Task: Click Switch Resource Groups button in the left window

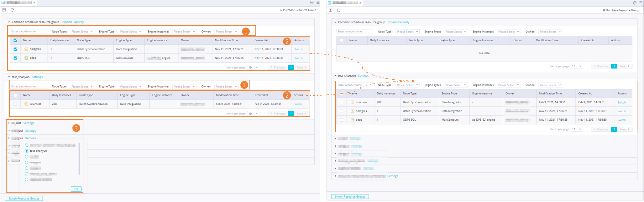Action: pyautogui.click(x=24, y=199)
